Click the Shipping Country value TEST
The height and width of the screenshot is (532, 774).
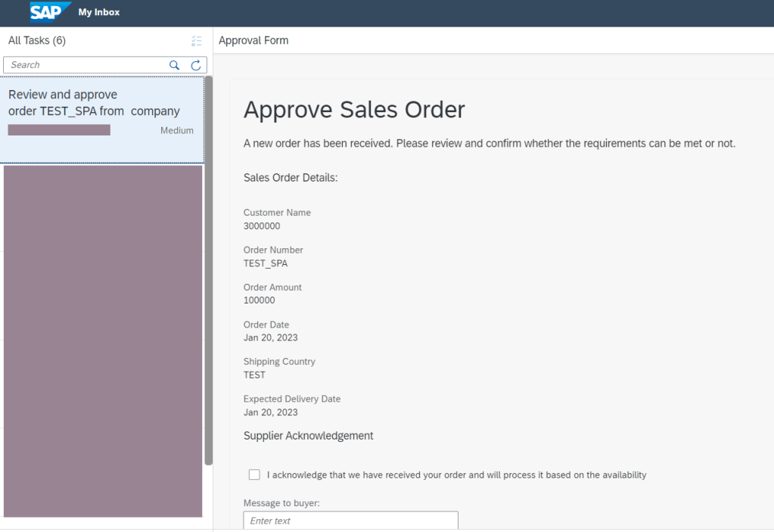click(254, 375)
